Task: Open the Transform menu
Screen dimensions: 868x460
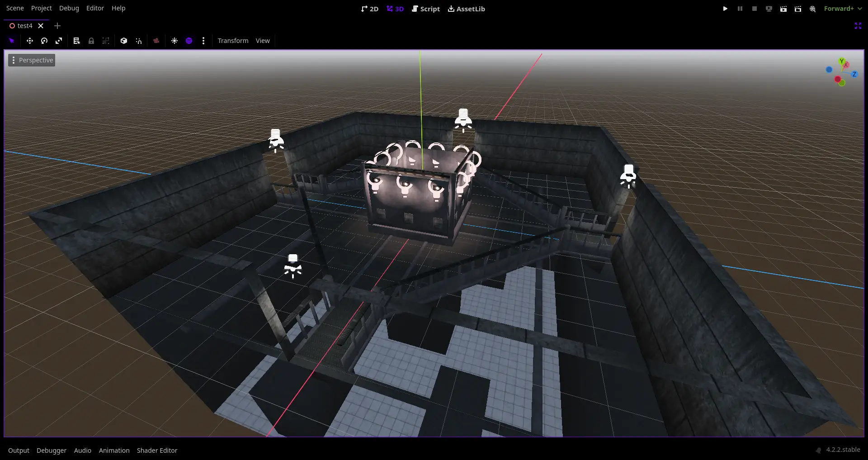Action: click(233, 41)
